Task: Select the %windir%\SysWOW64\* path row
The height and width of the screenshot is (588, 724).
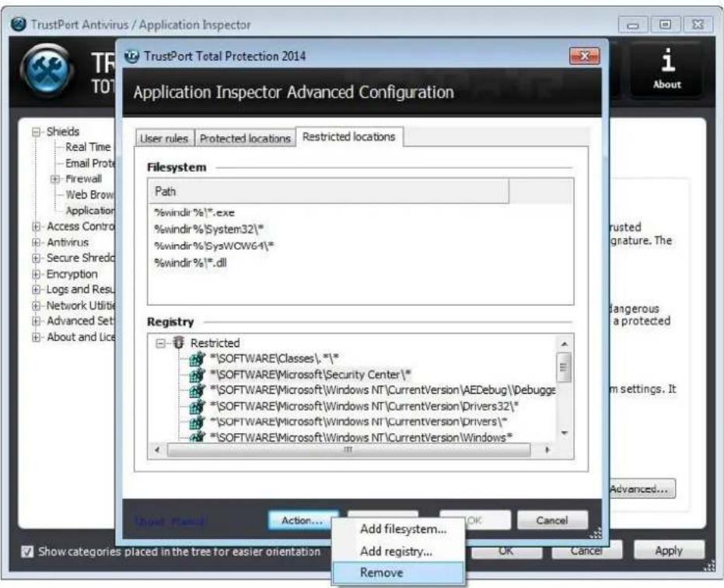Action: (x=214, y=246)
